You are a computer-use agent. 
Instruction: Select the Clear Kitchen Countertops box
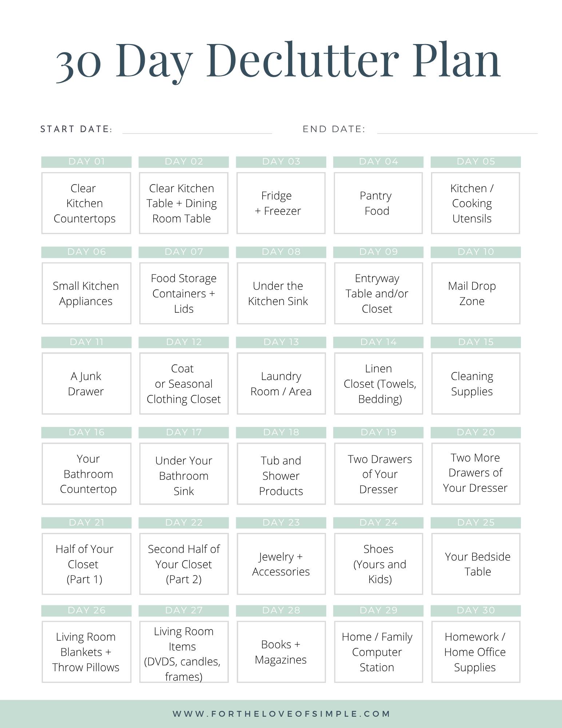coord(86,203)
